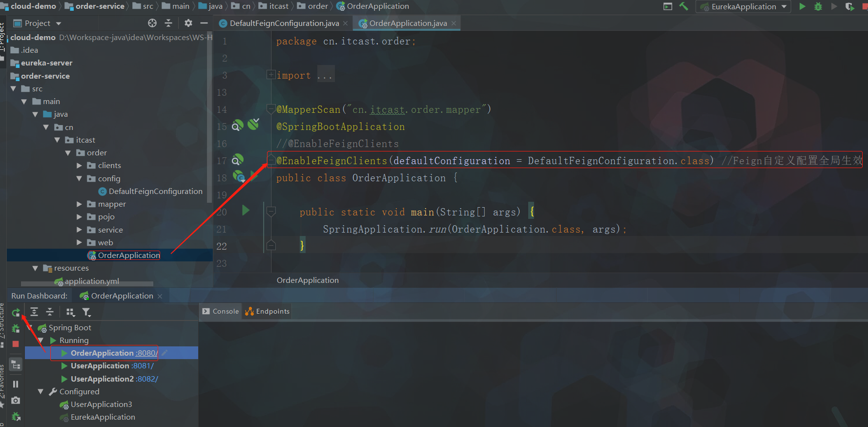Rerun OrderApplication in Run Dashboard

(16, 313)
